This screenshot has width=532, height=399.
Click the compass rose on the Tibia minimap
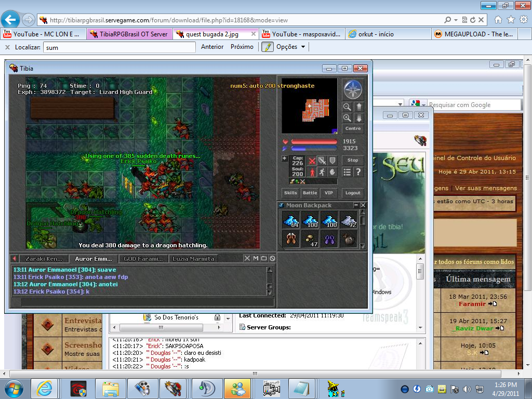(353, 89)
